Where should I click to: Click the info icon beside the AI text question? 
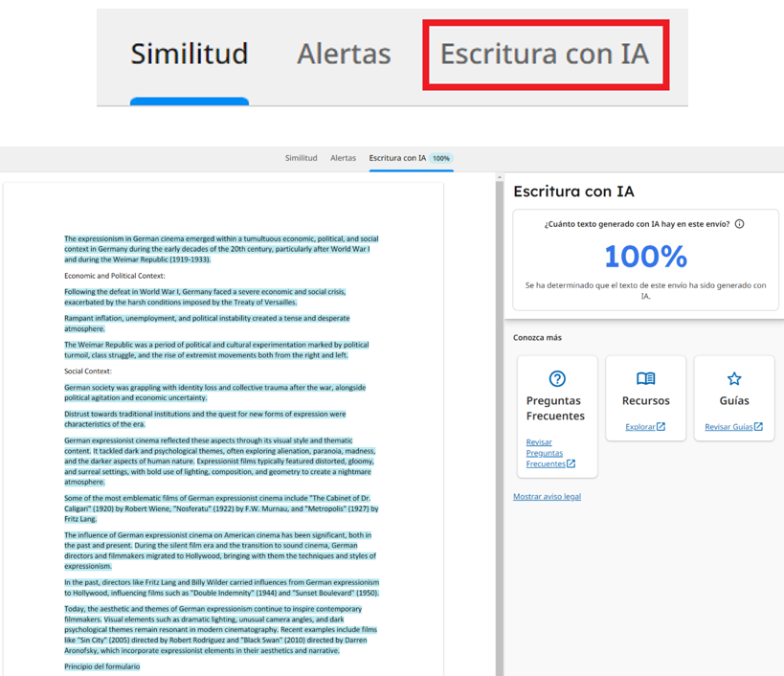(x=739, y=224)
